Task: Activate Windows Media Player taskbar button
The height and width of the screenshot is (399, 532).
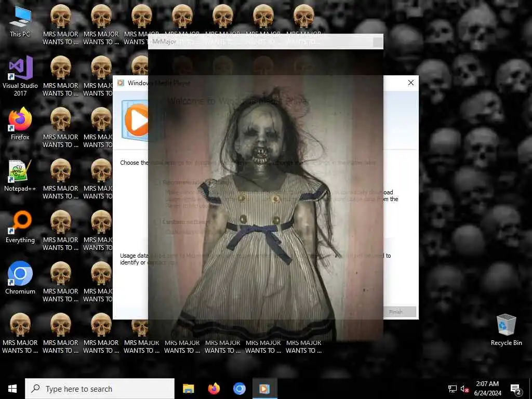Action: click(264, 389)
